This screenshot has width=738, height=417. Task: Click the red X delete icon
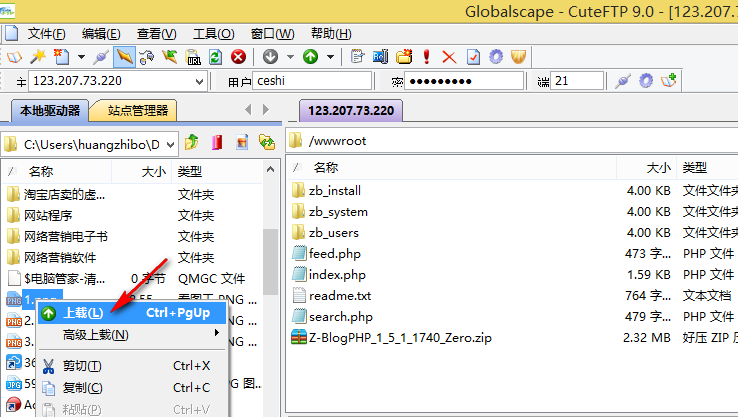[449, 57]
